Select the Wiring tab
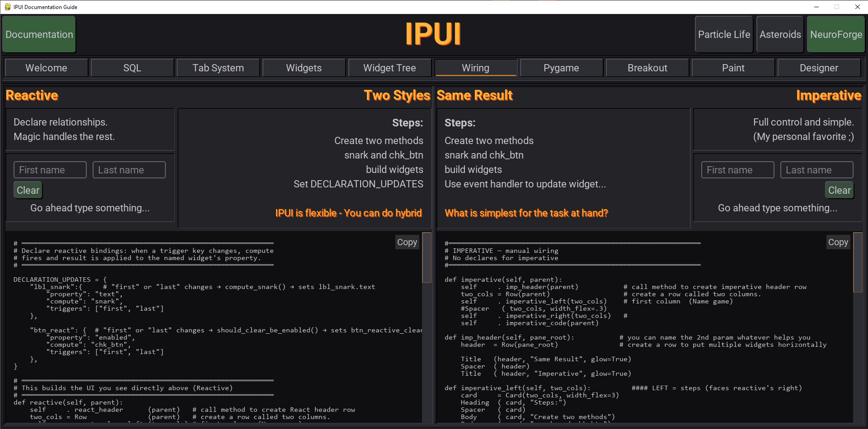Image resolution: width=868 pixels, height=429 pixels. point(476,68)
